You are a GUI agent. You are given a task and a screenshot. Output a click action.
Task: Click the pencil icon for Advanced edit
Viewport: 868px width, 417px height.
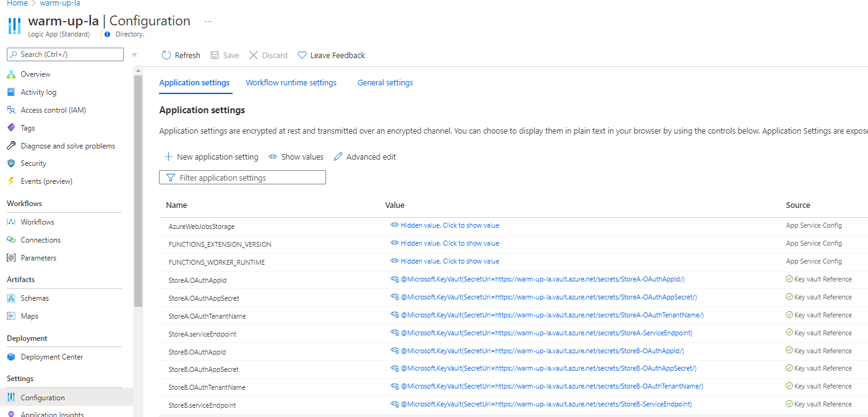click(x=338, y=157)
